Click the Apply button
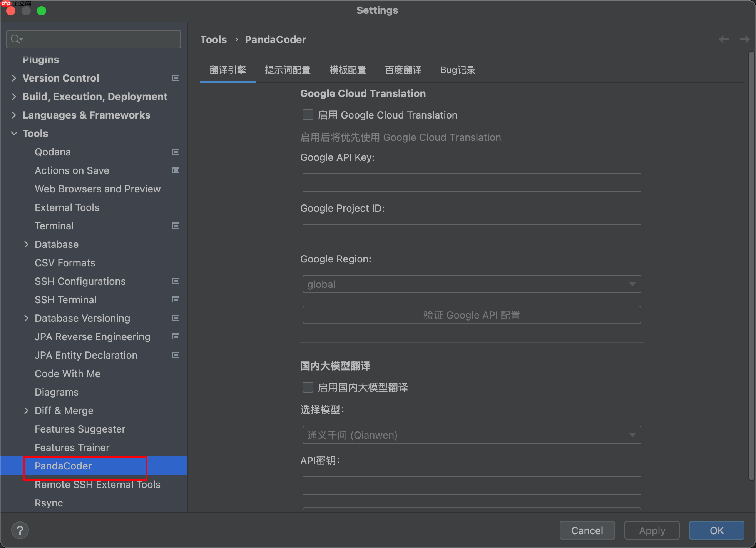The image size is (756, 548). click(652, 530)
